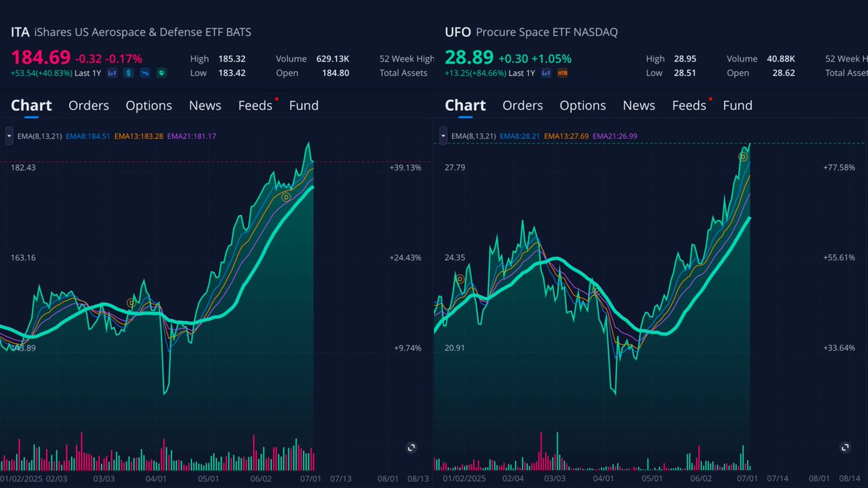Click the ITA last price 184.69
The image size is (868, 488).
click(x=41, y=56)
